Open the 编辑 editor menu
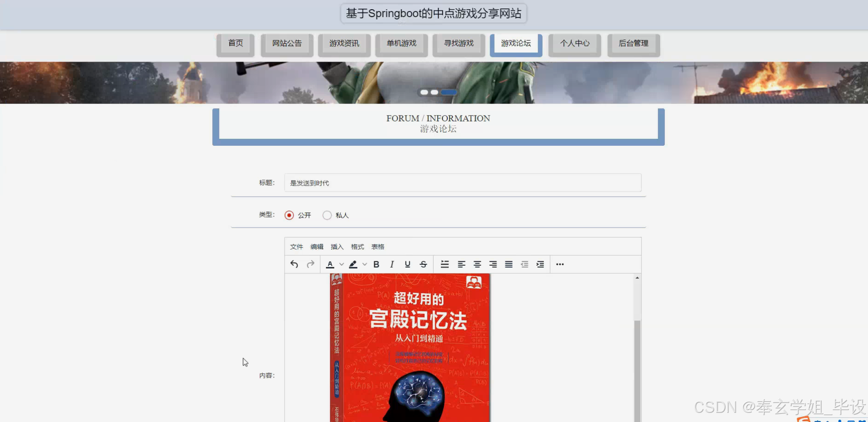The width and height of the screenshot is (868, 422). pos(317,247)
